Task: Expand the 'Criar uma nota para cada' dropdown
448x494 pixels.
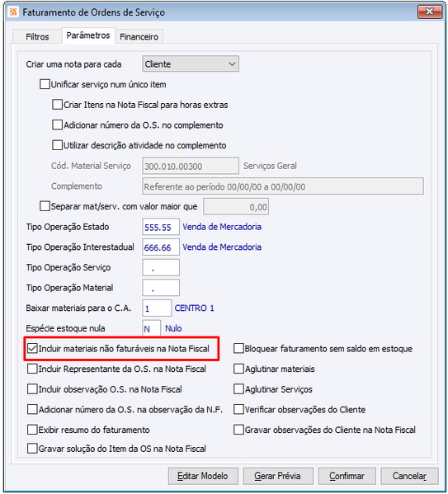Action: point(191,64)
